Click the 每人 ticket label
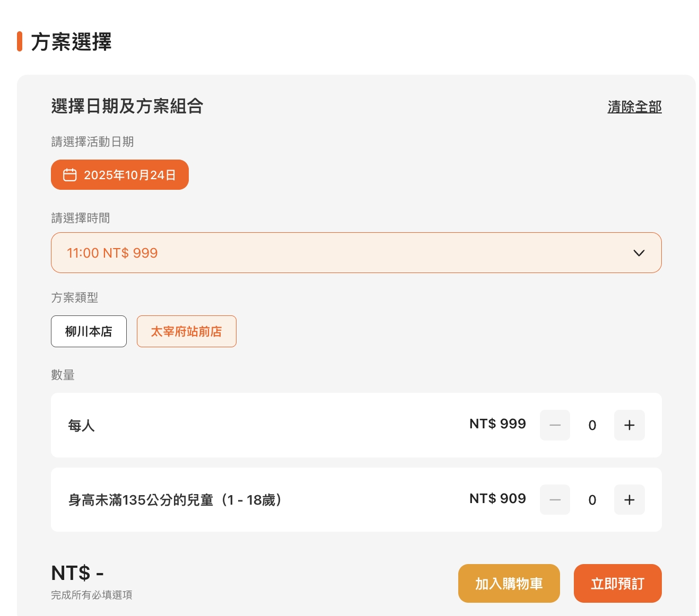 (x=81, y=426)
